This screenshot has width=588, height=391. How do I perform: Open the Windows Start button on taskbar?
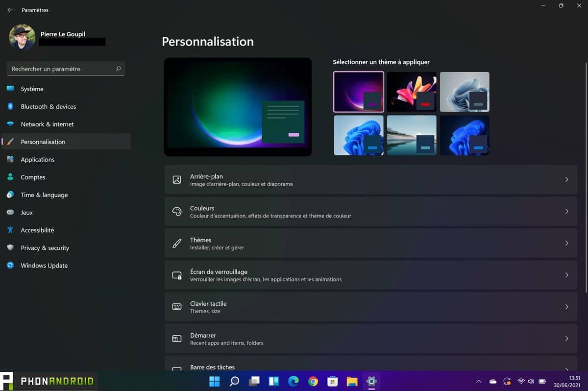pos(215,381)
